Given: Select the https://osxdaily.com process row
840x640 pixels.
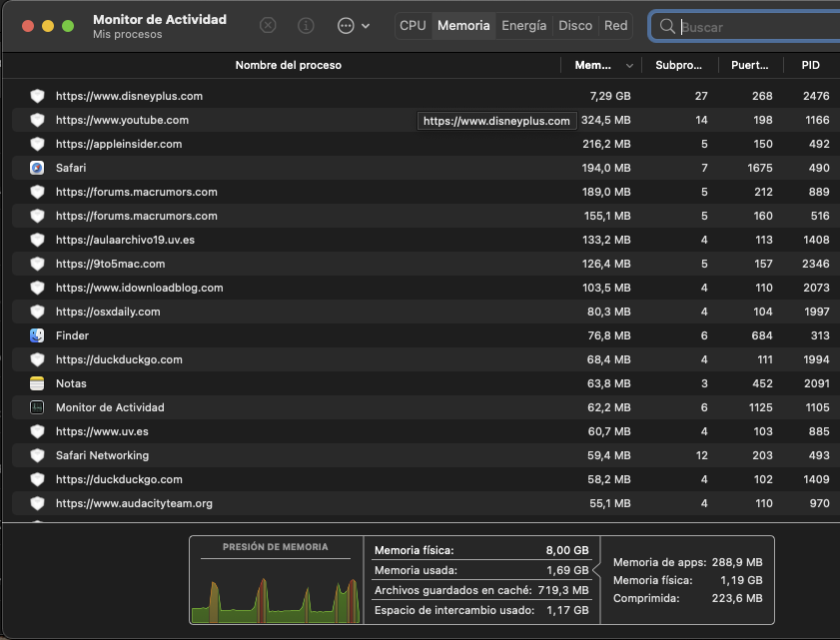Looking at the screenshot, I should coord(425,312).
